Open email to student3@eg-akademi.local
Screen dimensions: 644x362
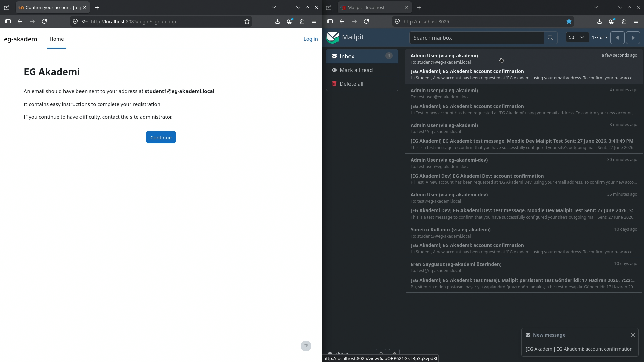click(x=524, y=240)
